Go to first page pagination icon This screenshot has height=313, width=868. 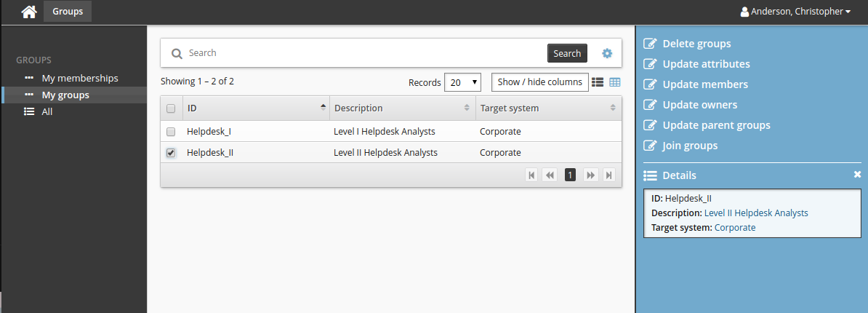531,175
